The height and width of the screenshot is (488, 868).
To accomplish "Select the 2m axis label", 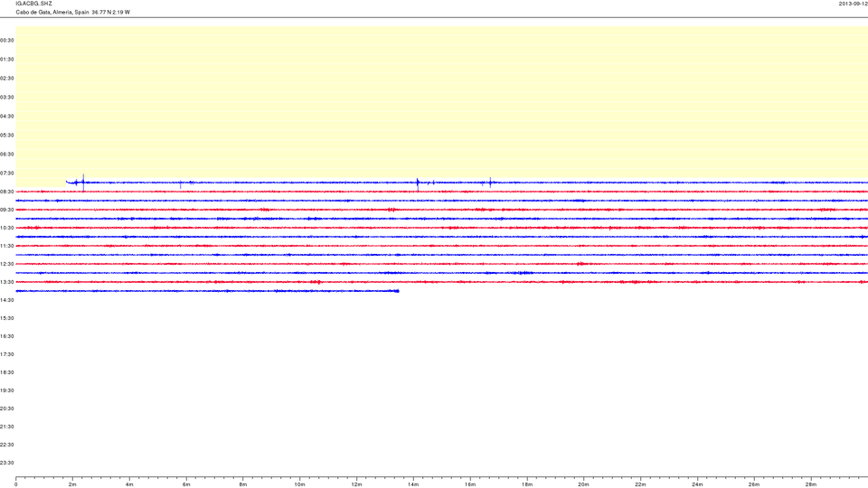I will click(72, 484).
